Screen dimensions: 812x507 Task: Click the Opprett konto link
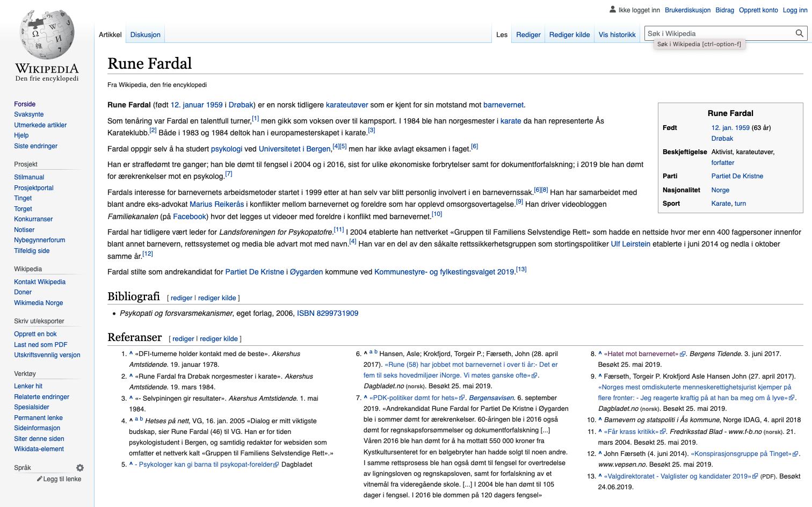758,10
